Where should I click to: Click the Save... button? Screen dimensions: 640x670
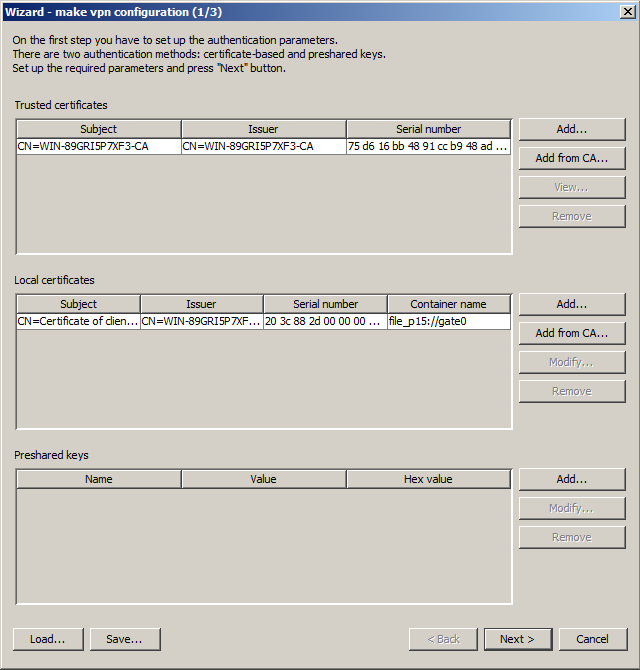(x=125, y=639)
